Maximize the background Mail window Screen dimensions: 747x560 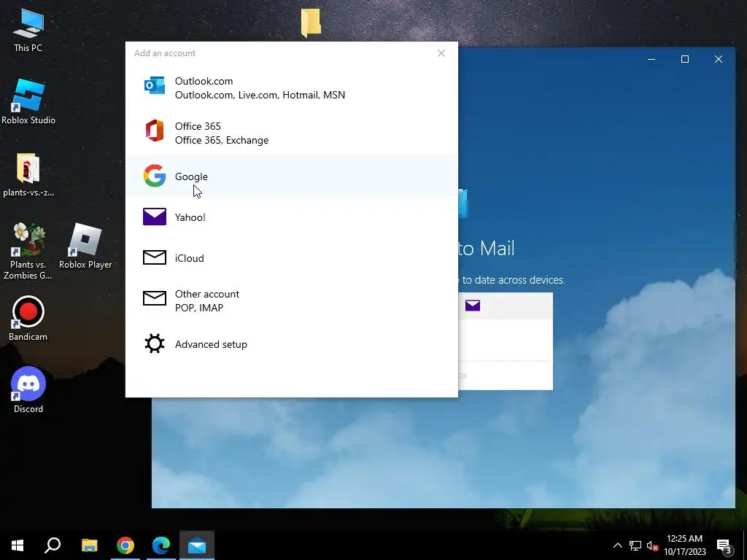684,59
